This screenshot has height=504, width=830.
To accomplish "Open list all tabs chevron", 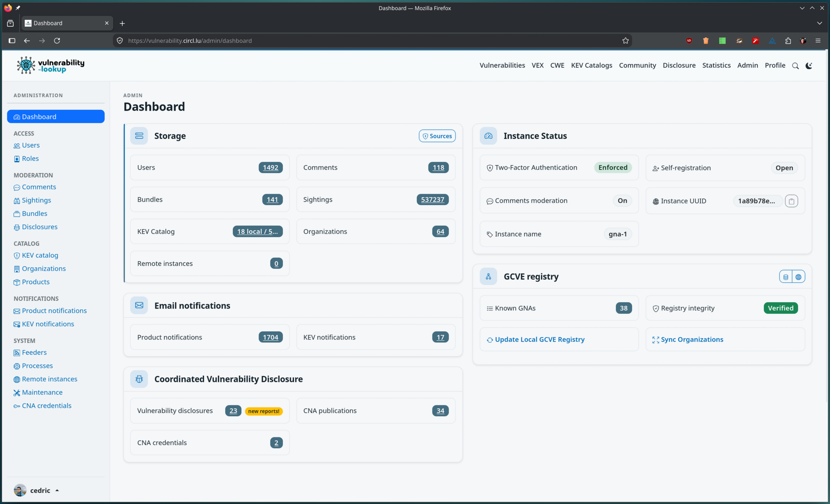I will (820, 23).
